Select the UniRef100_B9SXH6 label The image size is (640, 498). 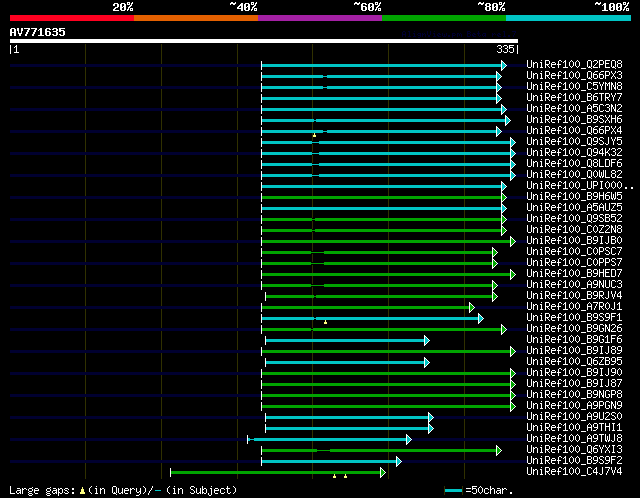574,120
